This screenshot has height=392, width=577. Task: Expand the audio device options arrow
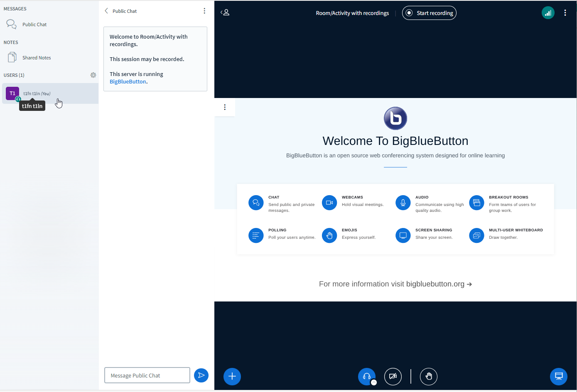pos(374,382)
